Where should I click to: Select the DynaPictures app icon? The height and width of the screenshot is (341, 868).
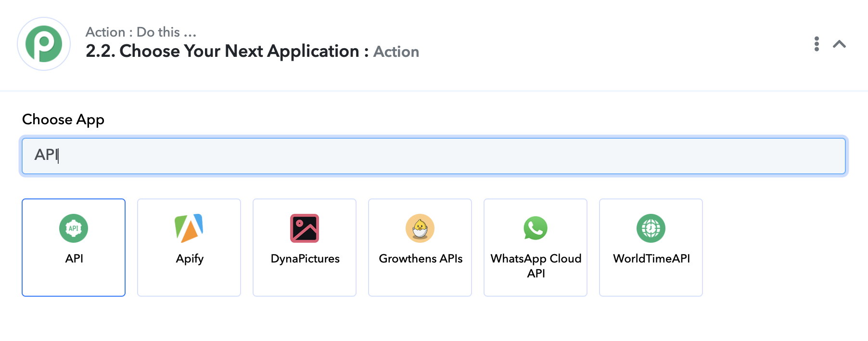pos(305,228)
